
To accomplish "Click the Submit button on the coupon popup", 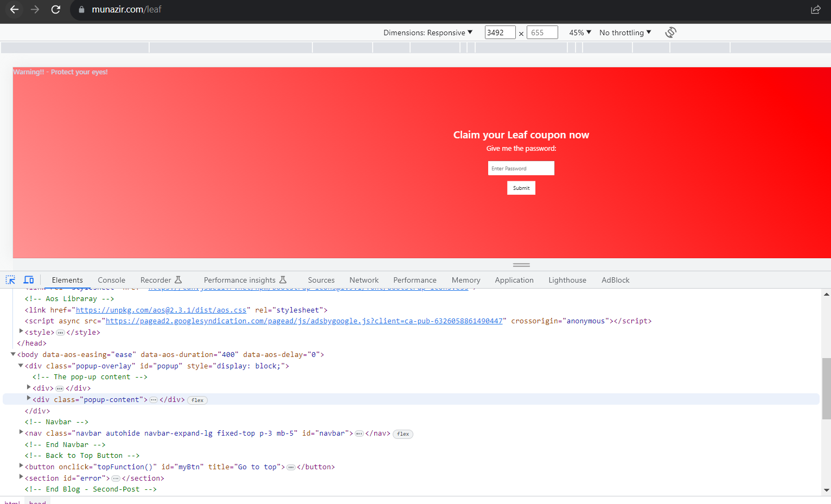I will (x=521, y=188).
